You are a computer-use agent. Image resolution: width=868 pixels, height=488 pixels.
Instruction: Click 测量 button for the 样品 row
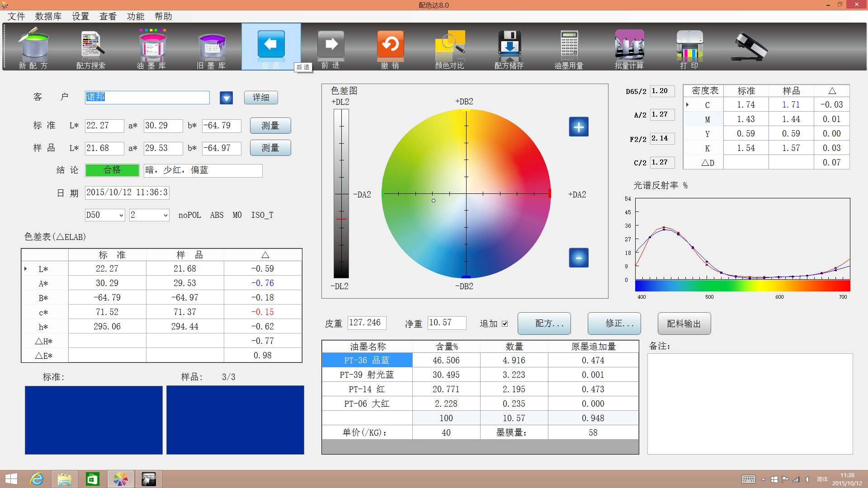270,148
